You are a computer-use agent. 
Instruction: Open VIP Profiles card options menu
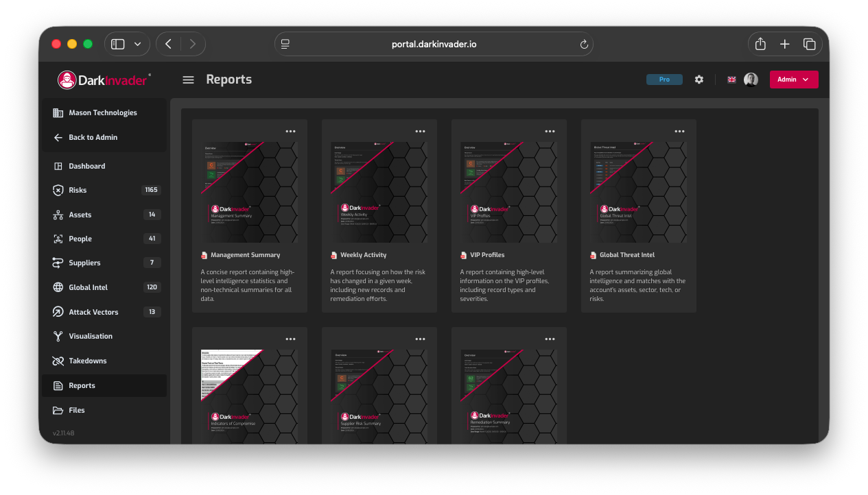coord(550,131)
